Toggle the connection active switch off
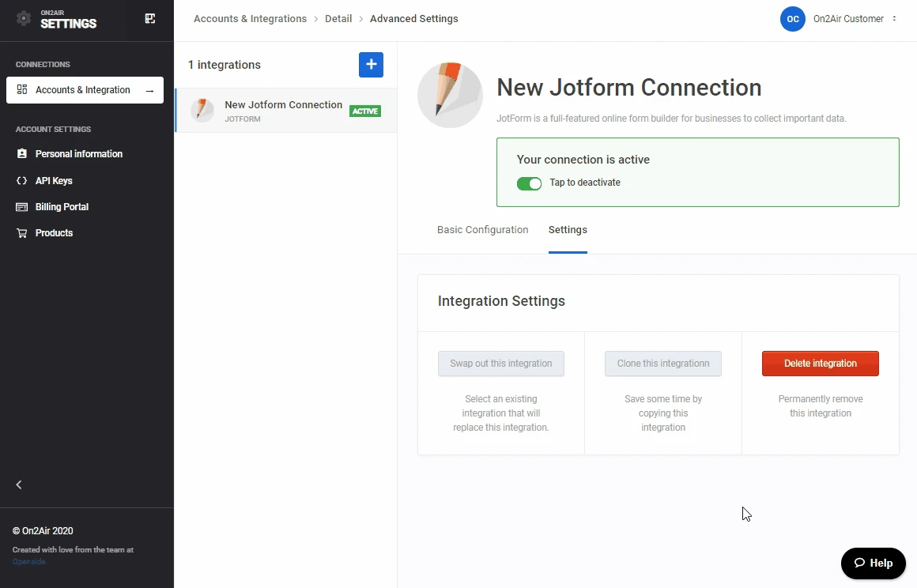Screen dimensions: 917x588 (529, 183)
